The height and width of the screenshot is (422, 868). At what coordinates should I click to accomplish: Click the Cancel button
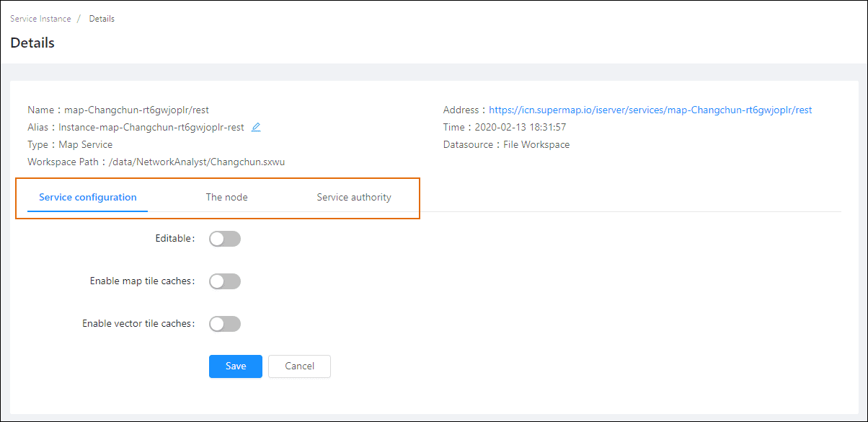coord(299,366)
